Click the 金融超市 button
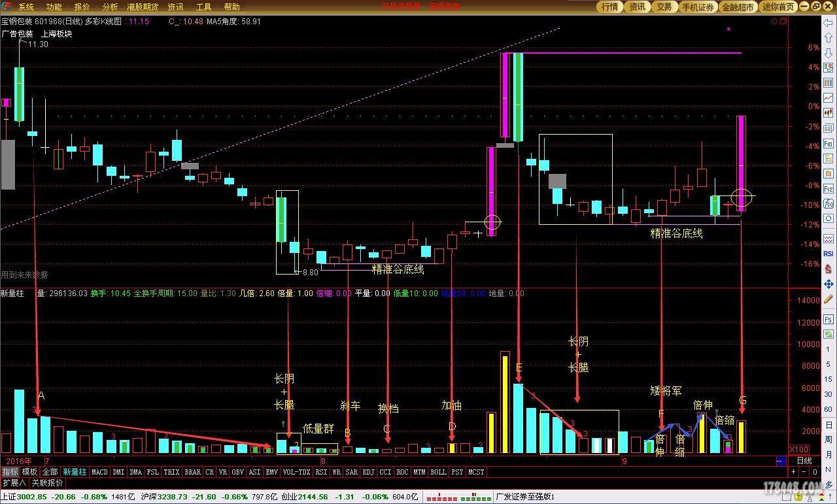Image resolution: width=837 pixels, height=504 pixels. pos(738,7)
